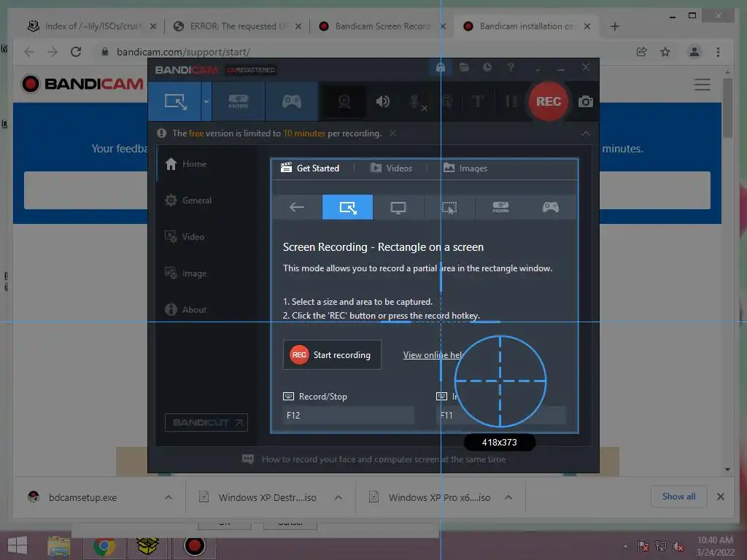Screen dimensions: 747x560
Task: Open the Chrome three-dot menu
Action: (x=718, y=52)
